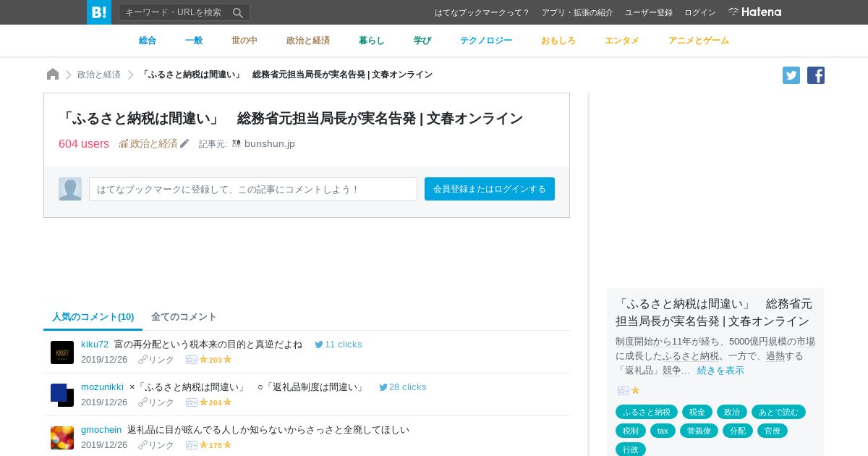Open the アニメとゲーム category tab

(699, 41)
